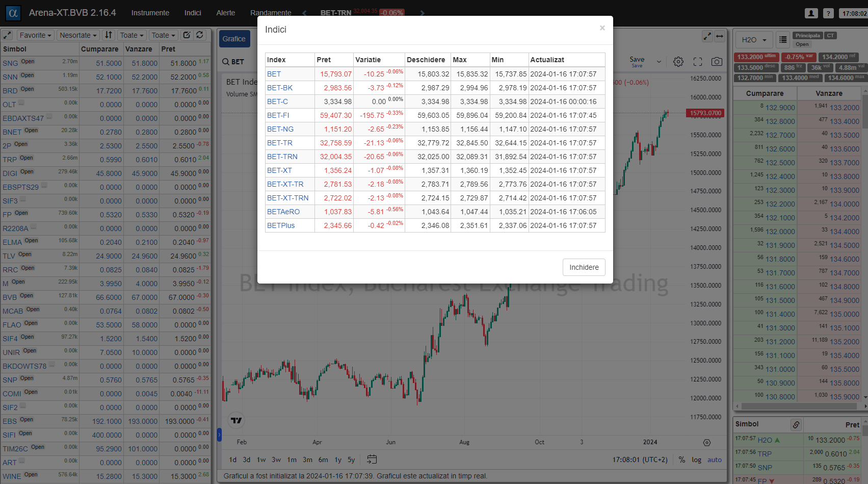Click the user profile icon
The width and height of the screenshot is (868, 484).
[811, 13]
